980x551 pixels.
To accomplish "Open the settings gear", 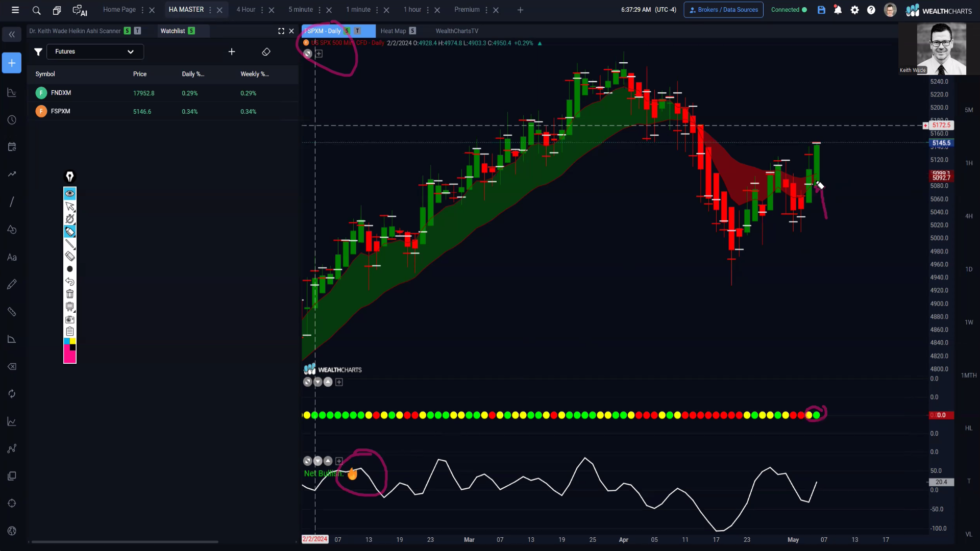I will 854,10.
